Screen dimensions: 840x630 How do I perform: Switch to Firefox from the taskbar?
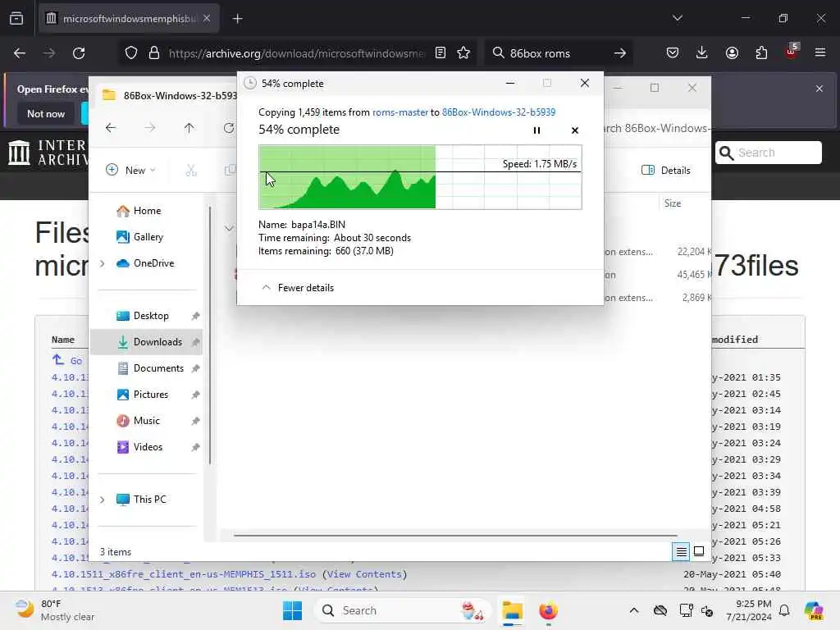pyautogui.click(x=548, y=610)
